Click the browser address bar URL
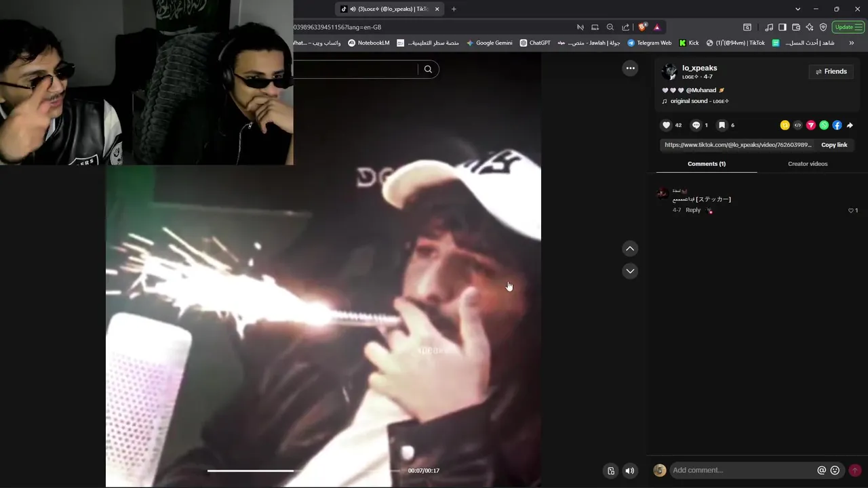Screen dimensions: 868x488 [337, 27]
